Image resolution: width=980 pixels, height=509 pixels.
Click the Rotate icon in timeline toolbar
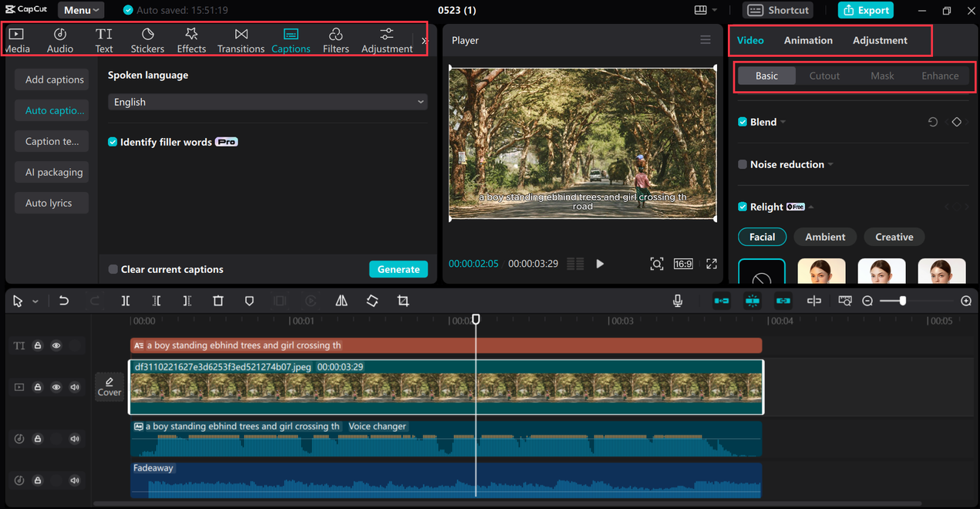pos(372,301)
